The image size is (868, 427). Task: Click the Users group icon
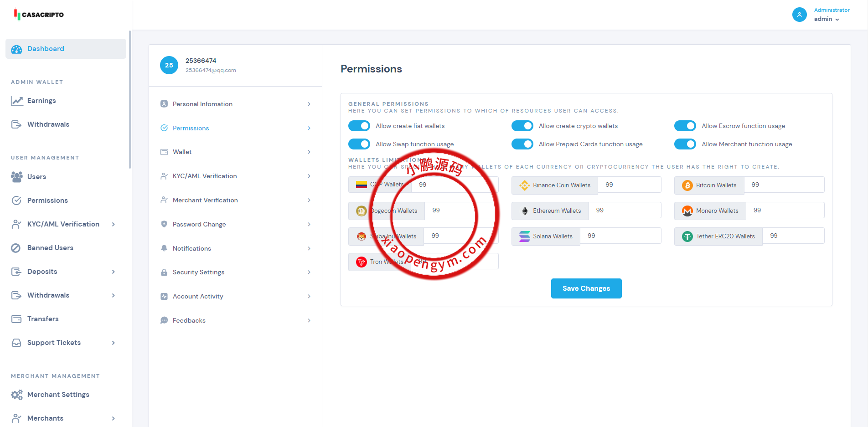point(17,177)
